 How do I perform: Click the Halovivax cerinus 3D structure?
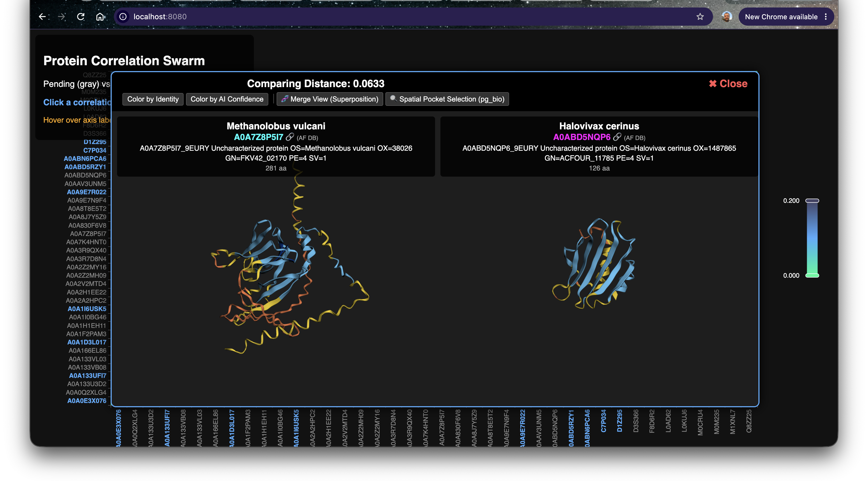594,263
